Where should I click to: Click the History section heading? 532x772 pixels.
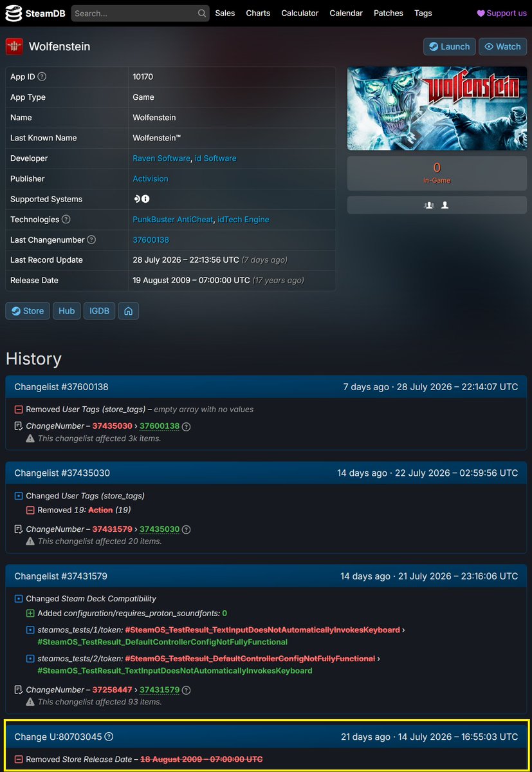tap(33, 359)
